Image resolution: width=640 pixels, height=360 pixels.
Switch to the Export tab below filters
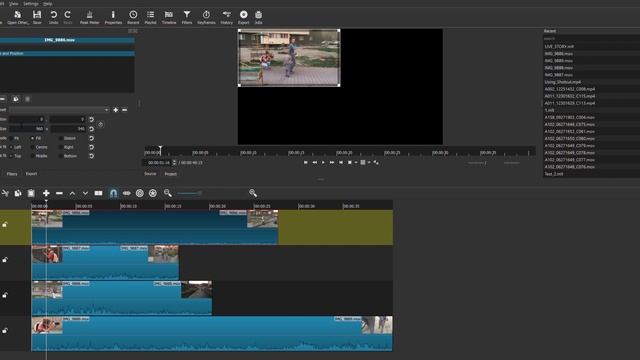click(31, 174)
